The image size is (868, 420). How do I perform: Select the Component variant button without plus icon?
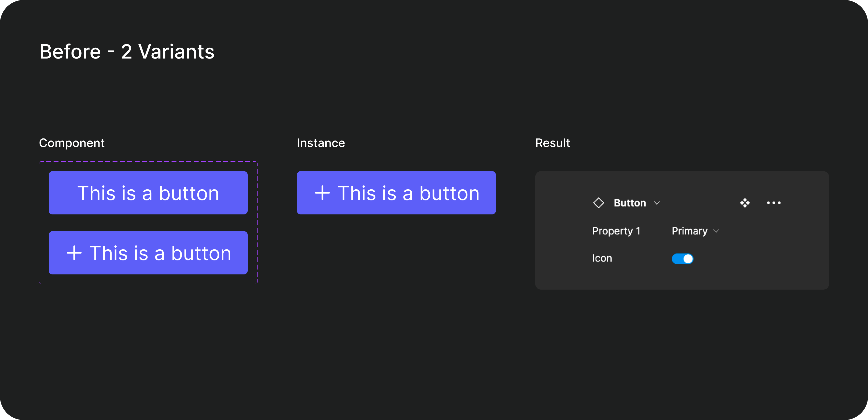[148, 193]
